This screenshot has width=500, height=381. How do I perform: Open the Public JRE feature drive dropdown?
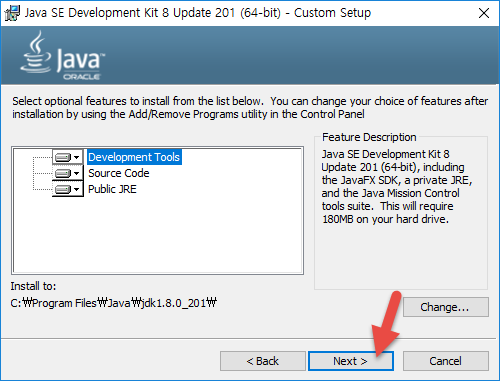[x=68, y=189]
